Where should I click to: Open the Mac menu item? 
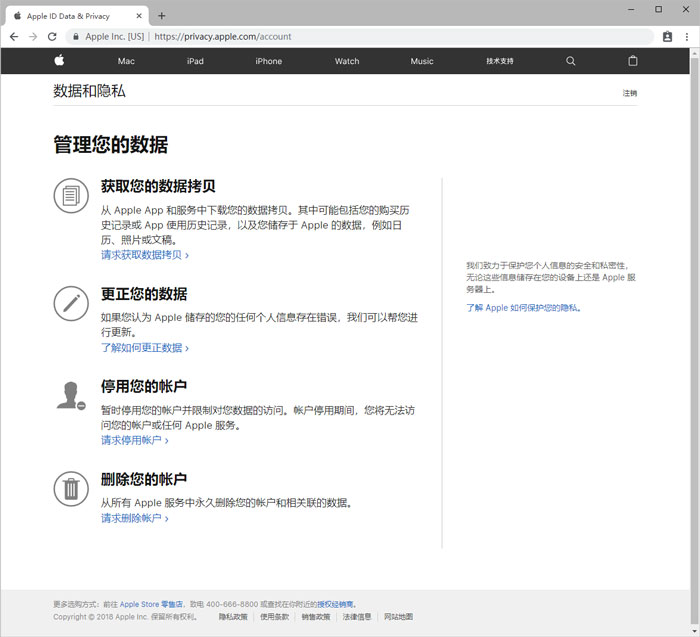point(126,61)
